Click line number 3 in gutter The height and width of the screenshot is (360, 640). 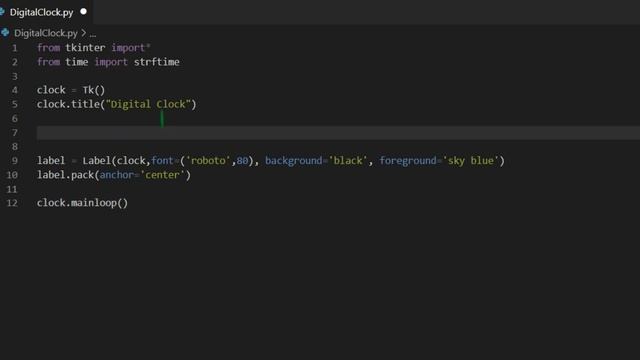coord(15,76)
